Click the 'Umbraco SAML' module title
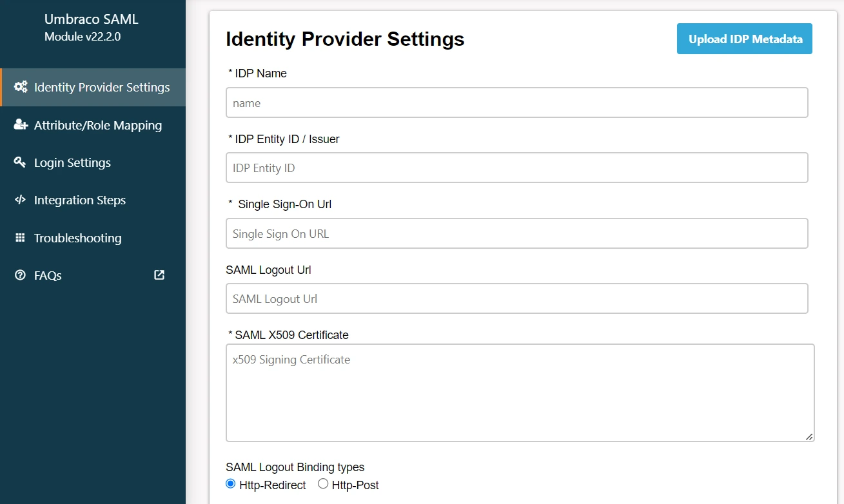This screenshot has width=844, height=504. click(x=92, y=19)
